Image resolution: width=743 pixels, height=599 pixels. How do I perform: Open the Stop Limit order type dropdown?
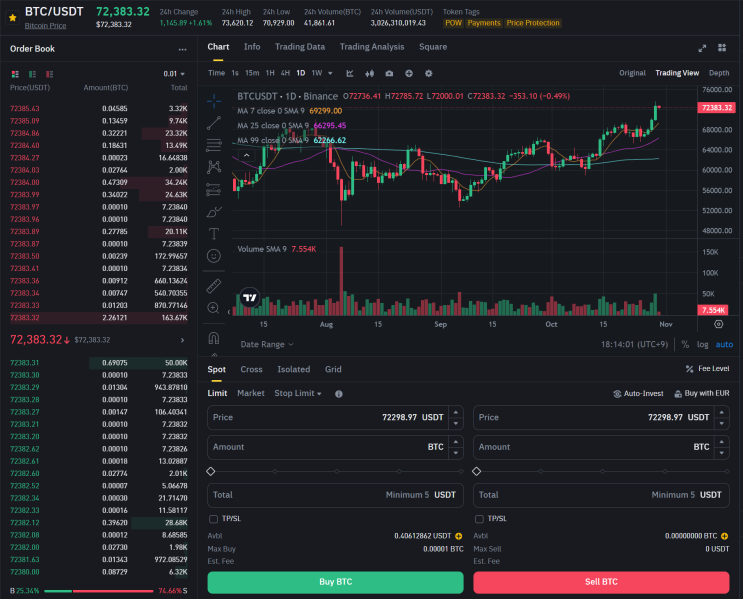point(298,393)
